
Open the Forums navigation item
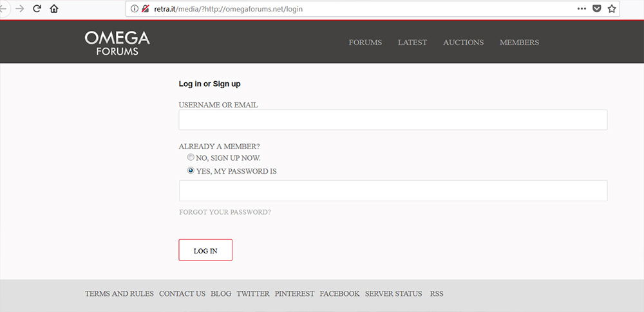coord(365,42)
